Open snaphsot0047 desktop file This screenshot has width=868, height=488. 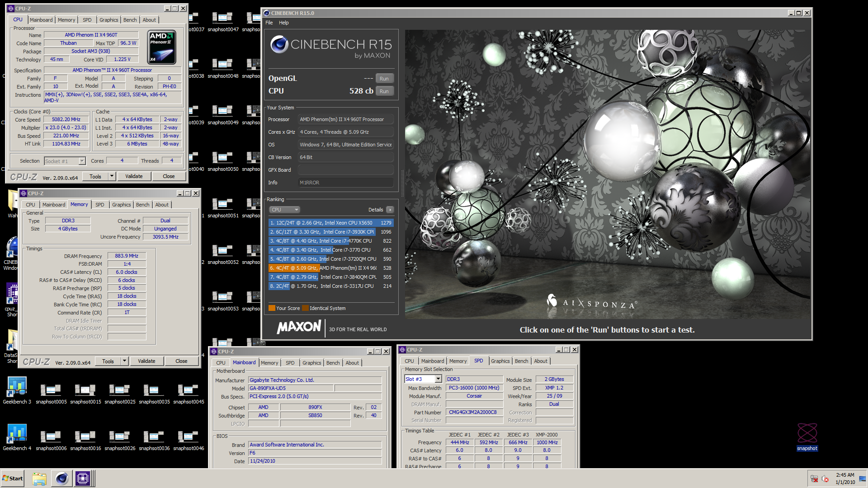click(223, 21)
